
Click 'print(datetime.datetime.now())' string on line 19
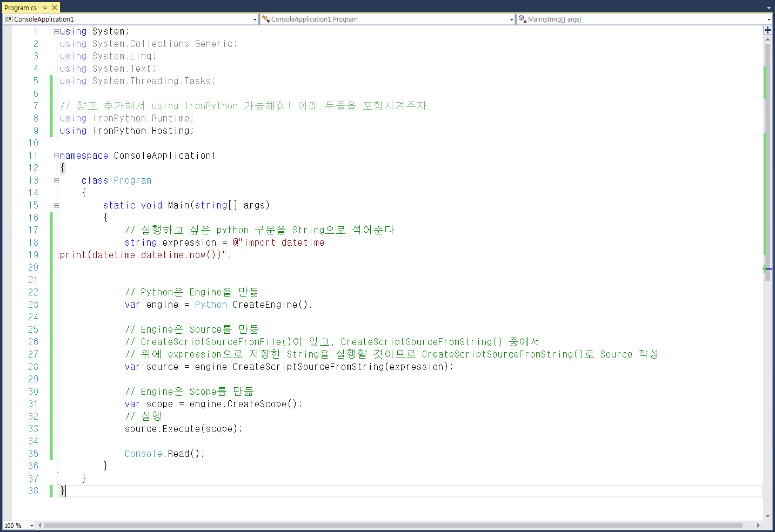pyautogui.click(x=141, y=255)
